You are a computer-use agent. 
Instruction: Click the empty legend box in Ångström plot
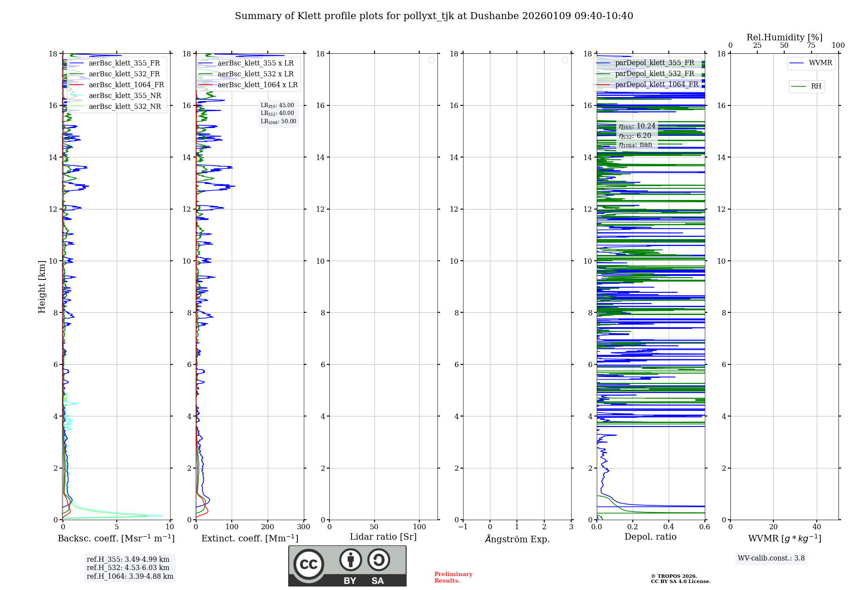(565, 60)
